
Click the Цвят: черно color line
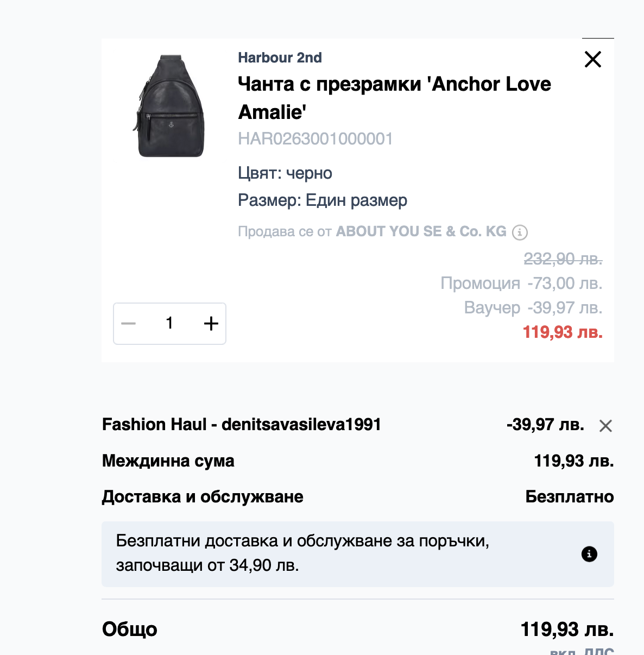click(x=285, y=173)
